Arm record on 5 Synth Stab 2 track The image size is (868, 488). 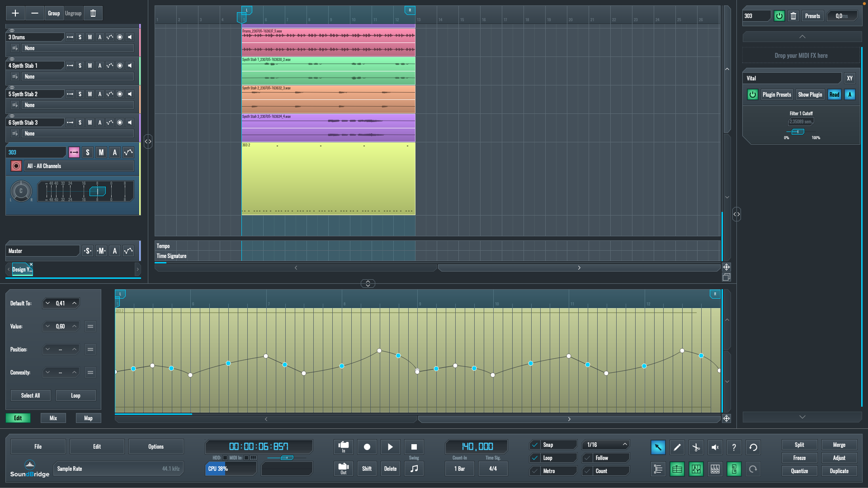tap(120, 94)
